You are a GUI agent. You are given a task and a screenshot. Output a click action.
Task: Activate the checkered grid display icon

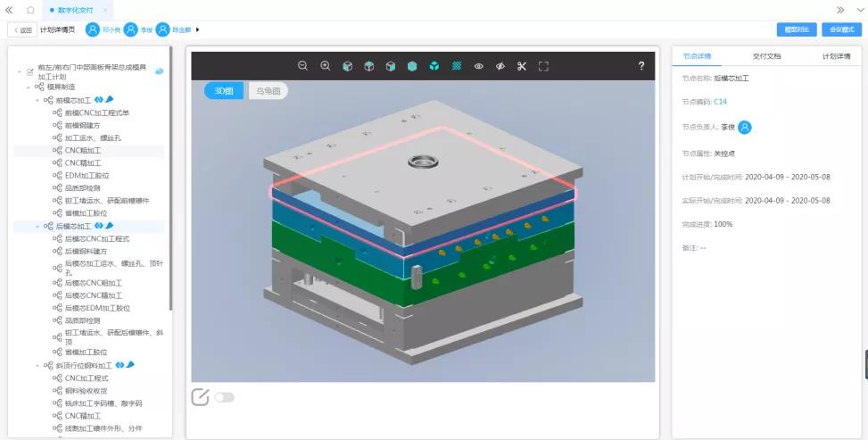457,66
